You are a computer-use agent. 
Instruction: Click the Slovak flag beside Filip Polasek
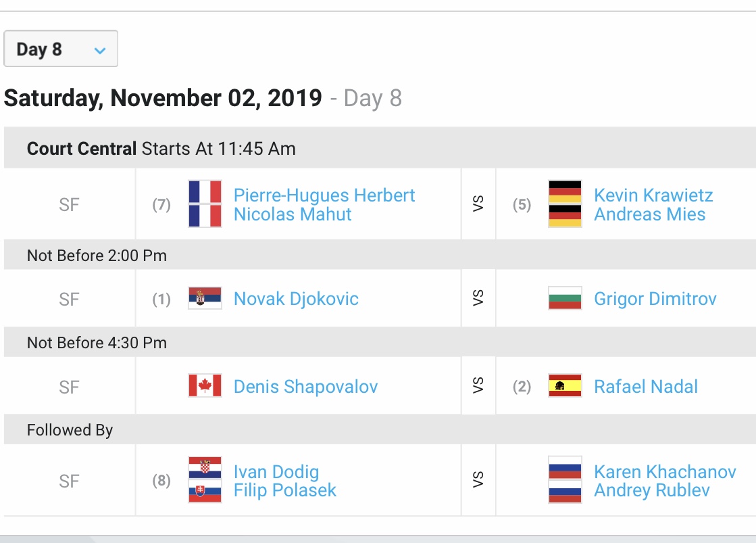tap(205, 492)
